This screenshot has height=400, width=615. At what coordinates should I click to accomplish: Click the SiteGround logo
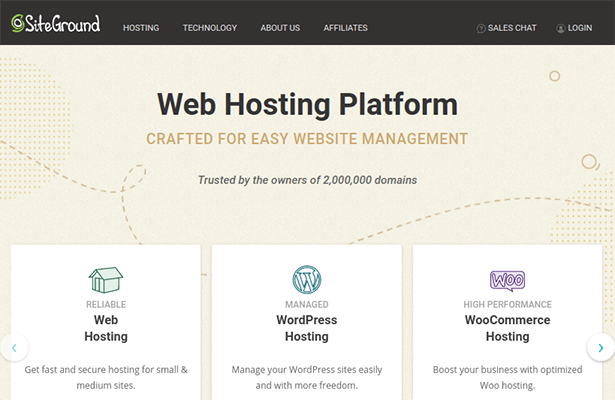(56, 24)
